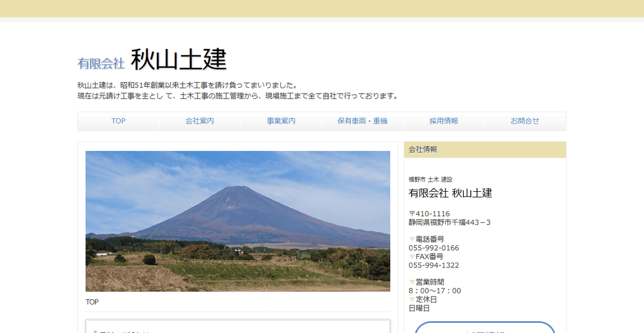Click the ▼ icon beside 電話番号
The image size is (644, 333).
411,239
